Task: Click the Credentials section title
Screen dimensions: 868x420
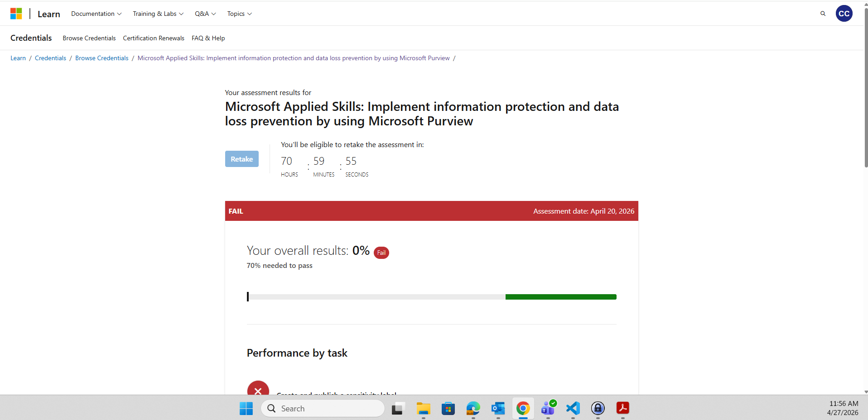Action: pyautogui.click(x=31, y=38)
